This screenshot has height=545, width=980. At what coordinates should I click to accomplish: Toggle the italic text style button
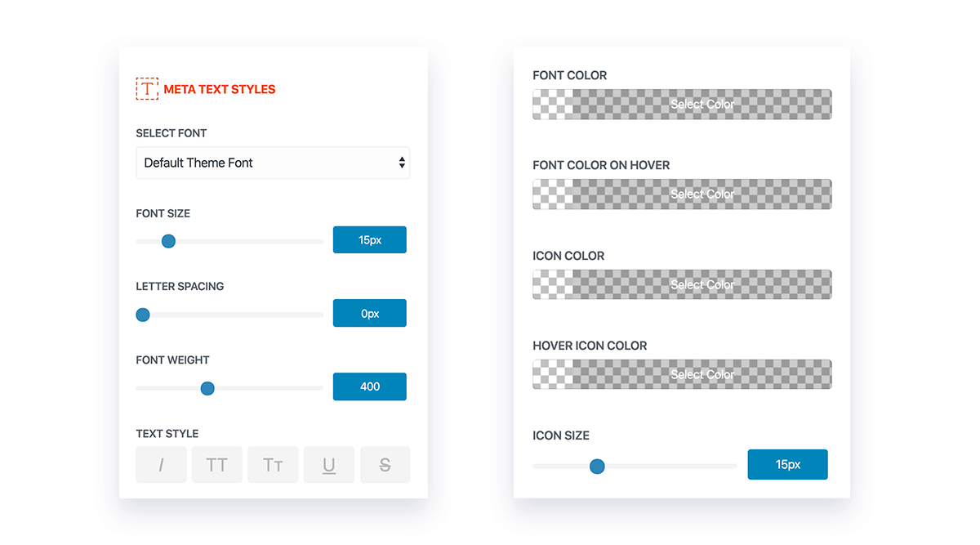click(x=161, y=465)
